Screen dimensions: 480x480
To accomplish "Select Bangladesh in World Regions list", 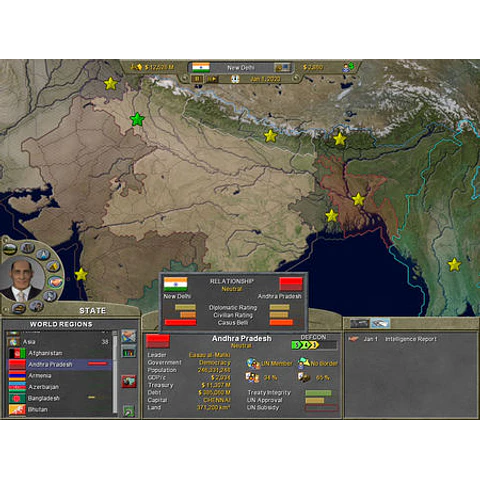I will tap(59, 398).
